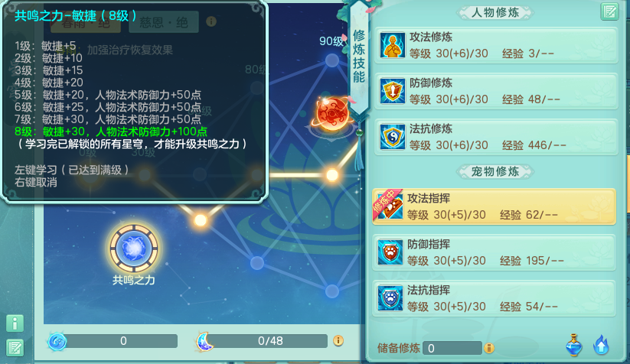Click the moon progress bar showing 0/48

269,341
